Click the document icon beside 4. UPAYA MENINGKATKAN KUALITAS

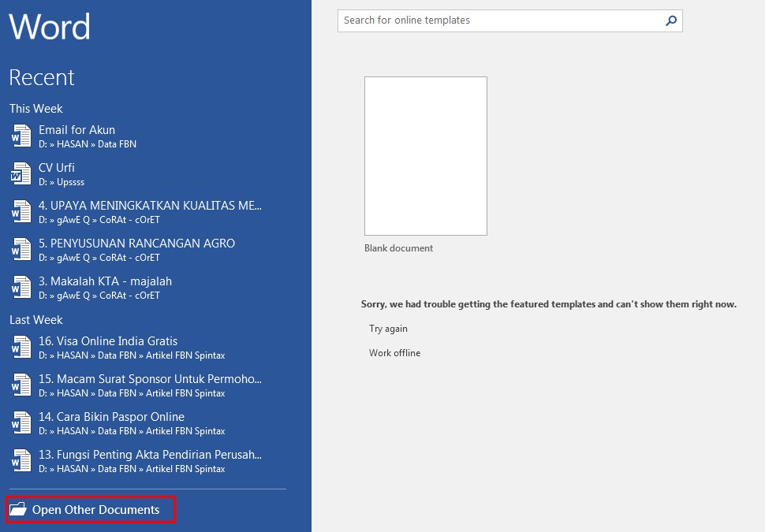(21, 212)
